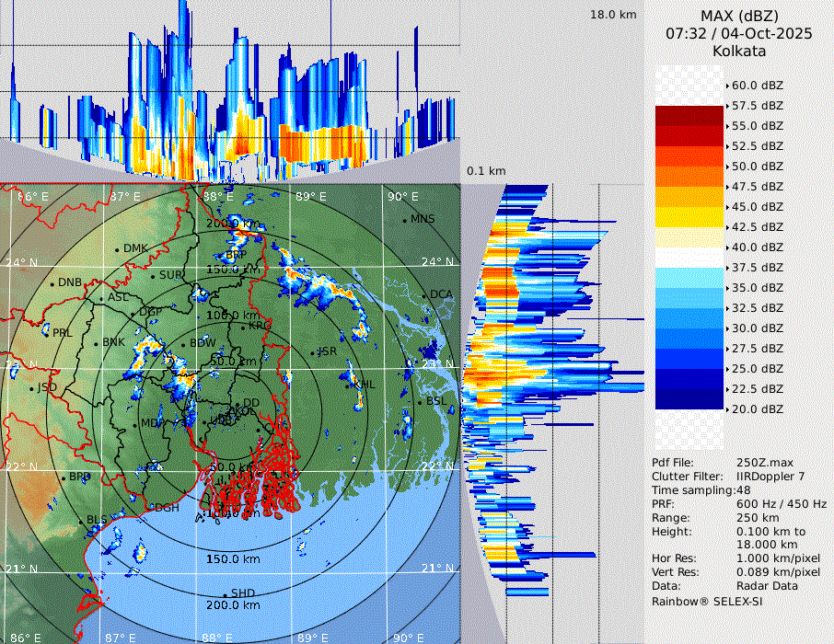Select the dark blue 20.0 dBZ swatch
This screenshot has width=834, height=644.
689,399
